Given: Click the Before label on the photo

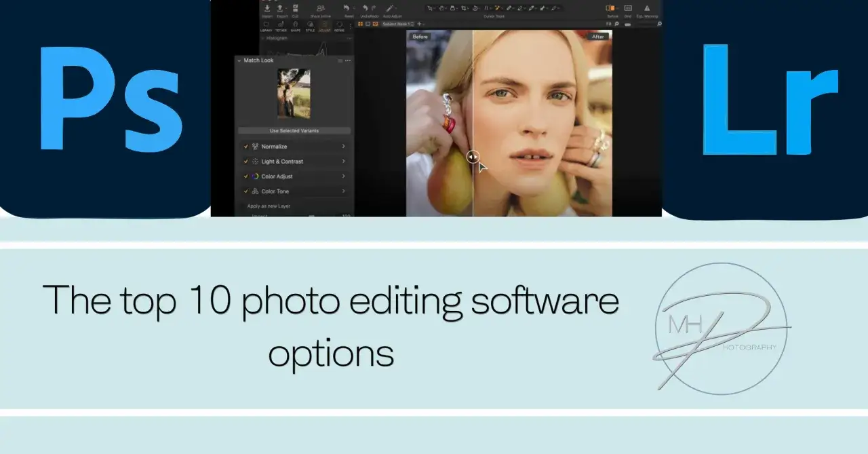Looking at the screenshot, I should point(420,37).
